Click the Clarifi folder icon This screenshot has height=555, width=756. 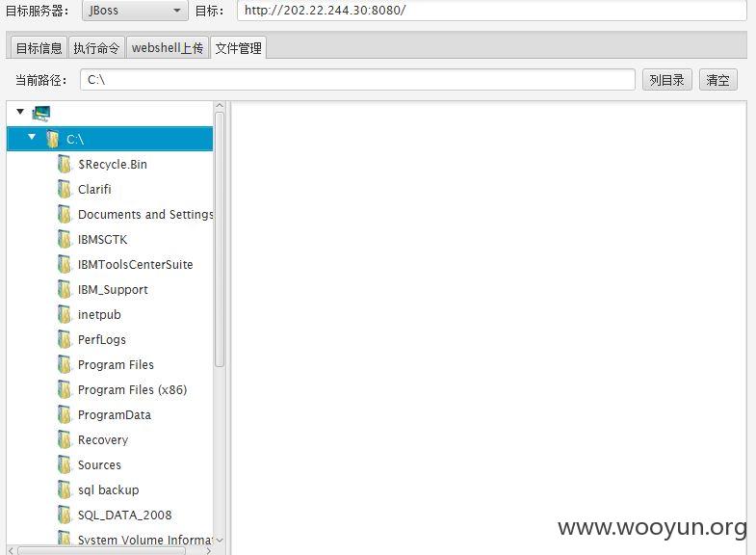click(65, 189)
